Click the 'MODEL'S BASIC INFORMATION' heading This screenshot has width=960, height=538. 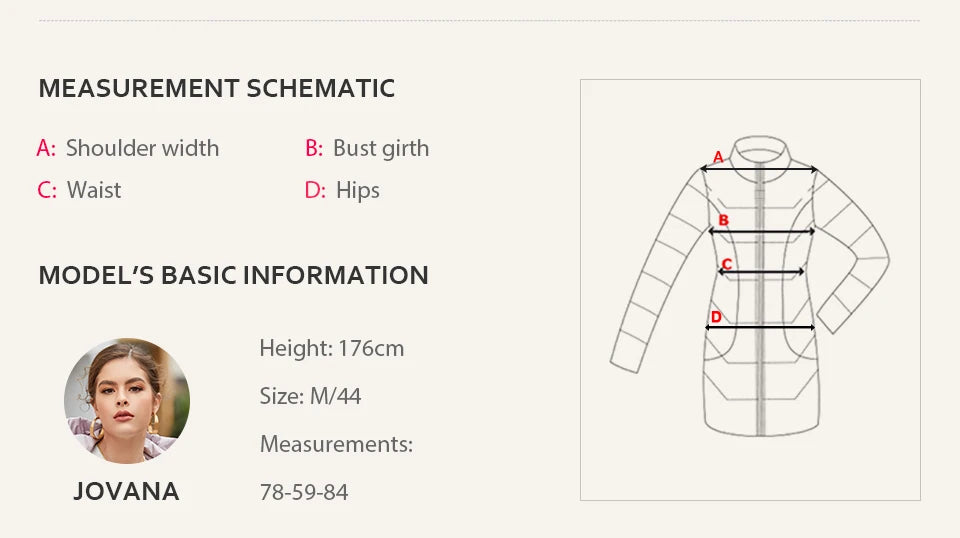233,275
